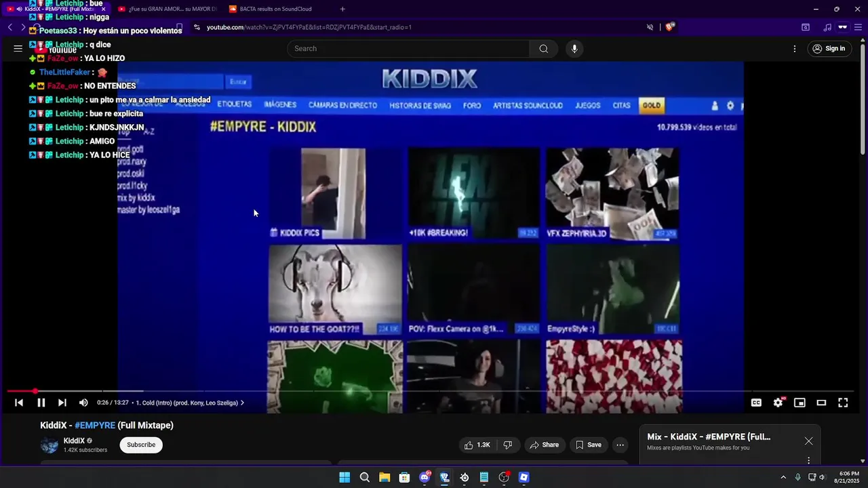Save the video to a playlist
868x488 pixels.
589,445
